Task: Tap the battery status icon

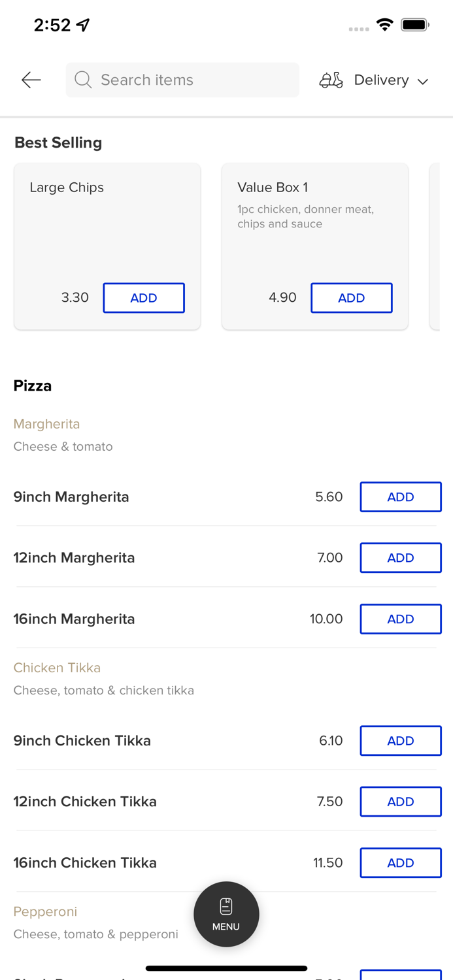Action: [415, 25]
